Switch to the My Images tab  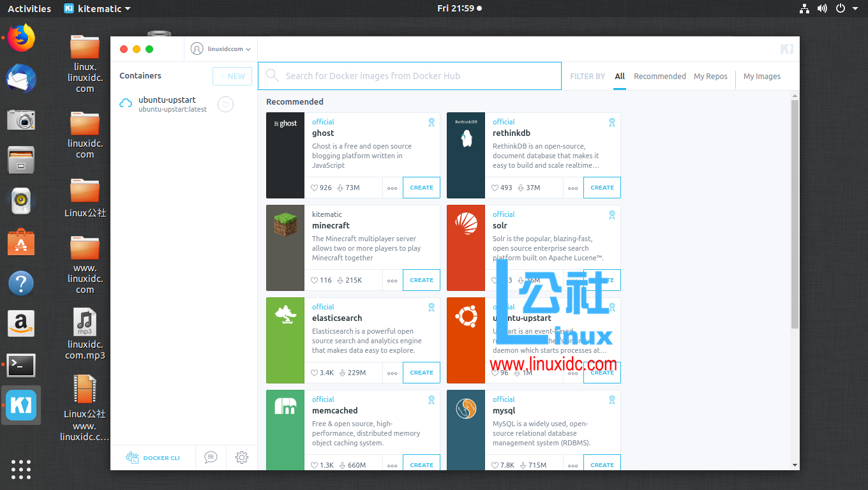[762, 76]
